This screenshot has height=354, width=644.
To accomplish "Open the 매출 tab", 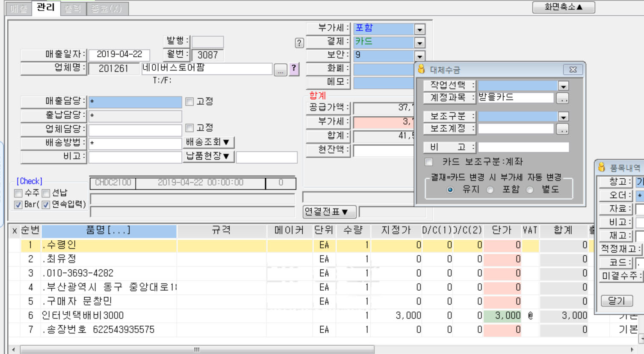I will click(x=18, y=9).
